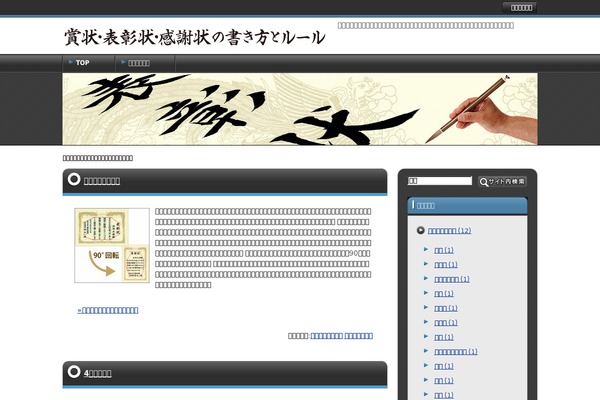Open the first article's heading link
Screen dimensions: 600x400
[x=102, y=181]
